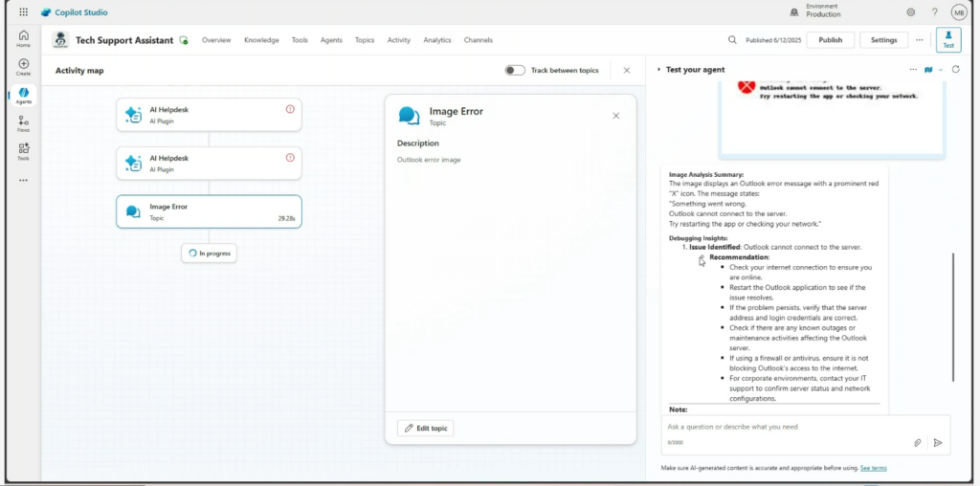Click the Tech Support Assistant agent avatar
980x486 pixels.
point(60,40)
